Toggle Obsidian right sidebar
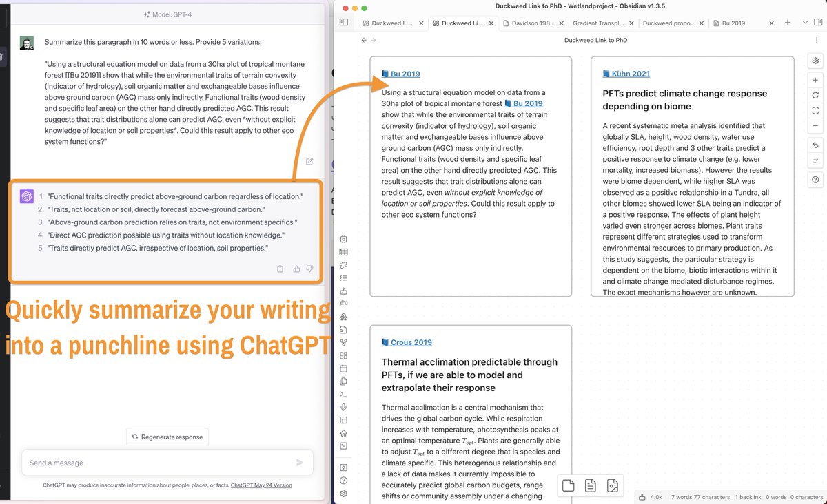 pyautogui.click(x=818, y=23)
